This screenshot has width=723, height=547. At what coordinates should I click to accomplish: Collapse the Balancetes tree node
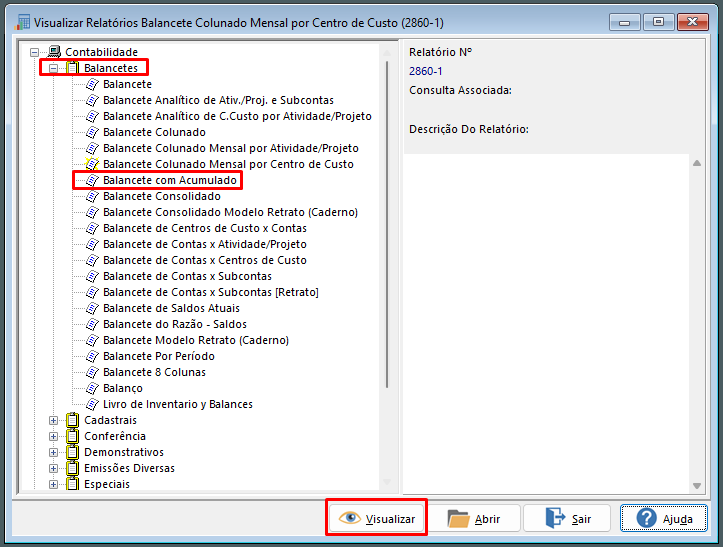[x=53, y=68]
